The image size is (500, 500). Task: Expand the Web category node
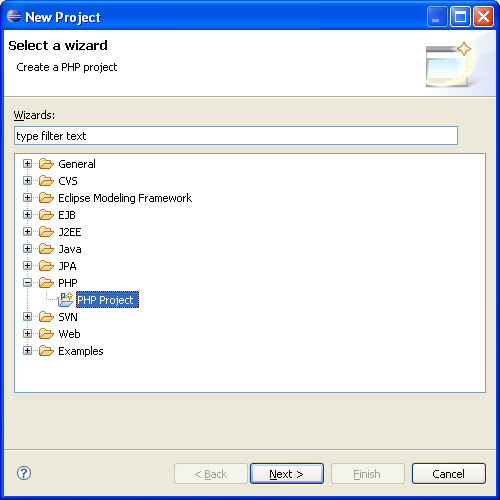click(x=27, y=334)
